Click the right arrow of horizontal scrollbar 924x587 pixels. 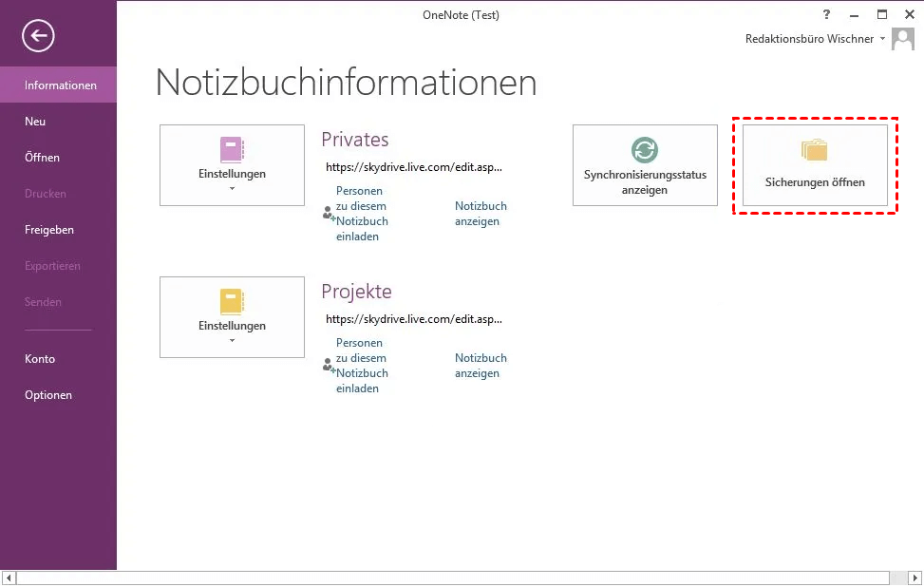[915, 578]
